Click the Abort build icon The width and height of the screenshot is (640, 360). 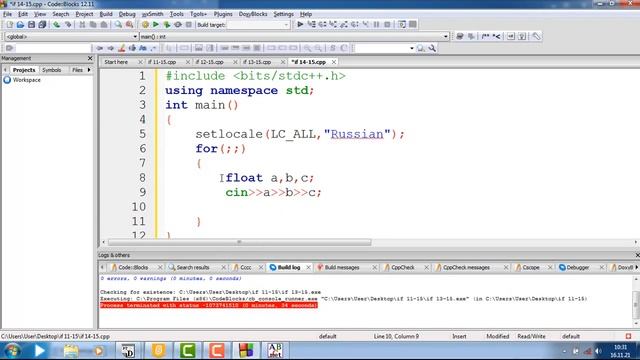[x=189, y=24]
